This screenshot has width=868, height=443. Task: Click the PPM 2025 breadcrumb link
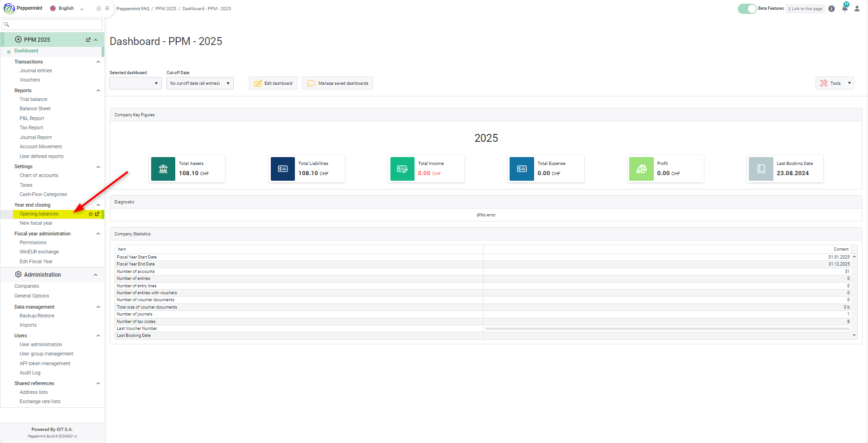click(166, 9)
